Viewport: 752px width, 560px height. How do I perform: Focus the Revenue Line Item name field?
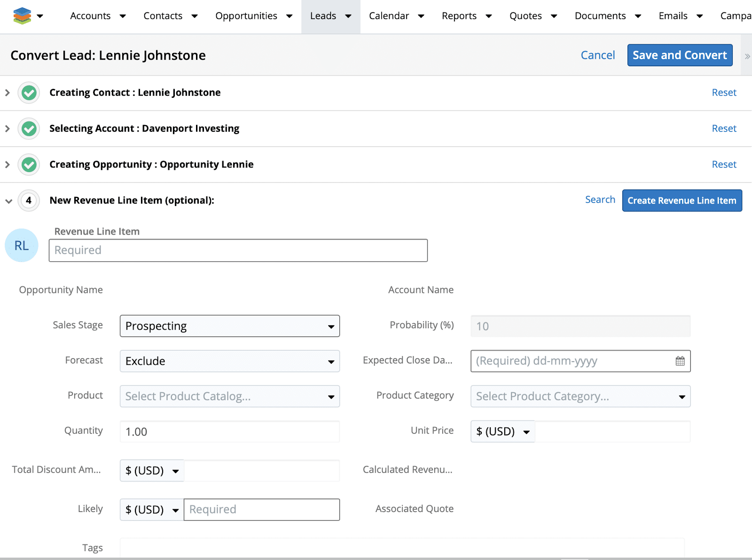[x=238, y=251]
